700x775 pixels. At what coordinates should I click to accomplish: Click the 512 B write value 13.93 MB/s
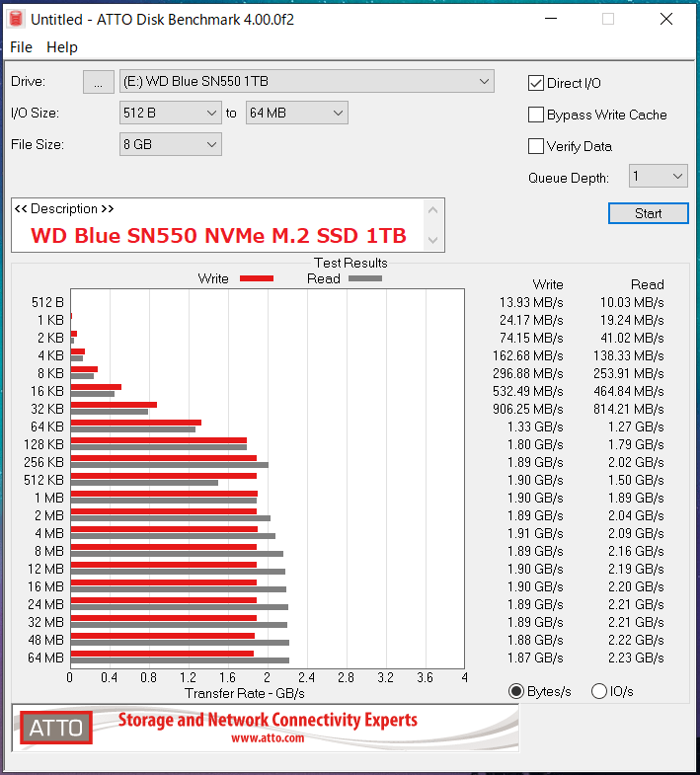[531, 302]
